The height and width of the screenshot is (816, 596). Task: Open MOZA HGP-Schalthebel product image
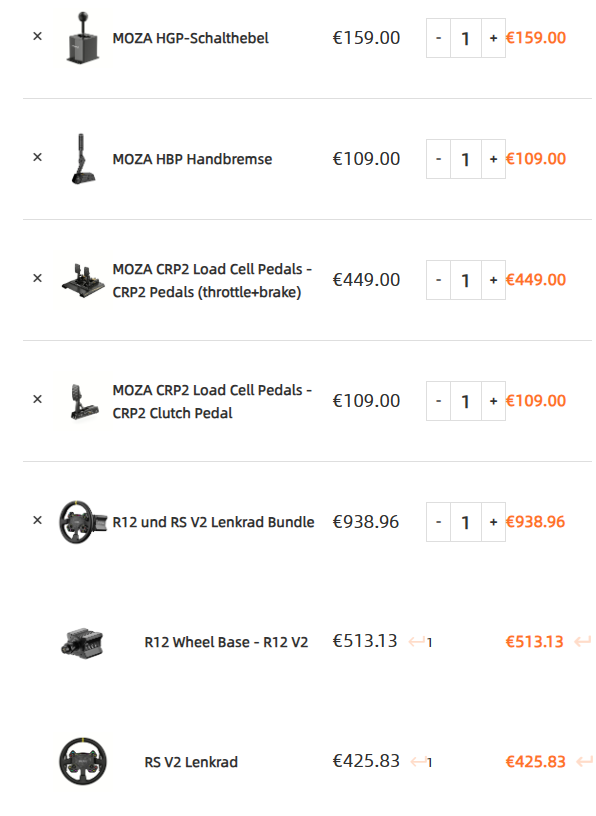[x=83, y=38]
